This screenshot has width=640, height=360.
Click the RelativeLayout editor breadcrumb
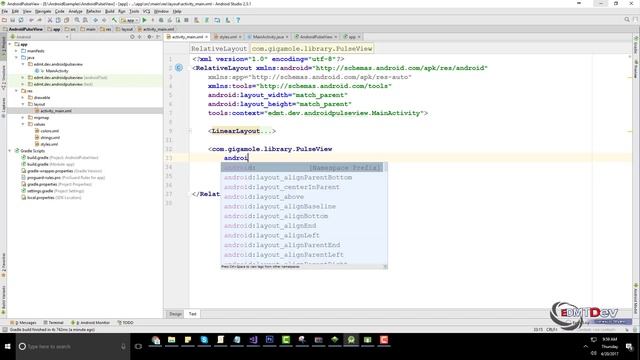(219, 49)
